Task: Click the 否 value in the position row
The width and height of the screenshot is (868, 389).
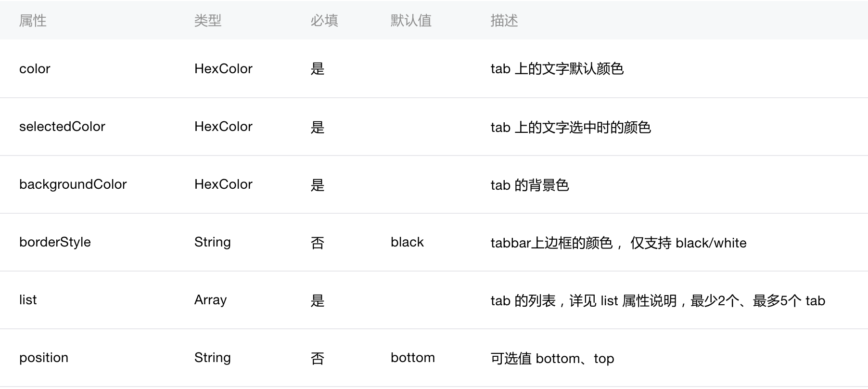Action: click(x=318, y=358)
